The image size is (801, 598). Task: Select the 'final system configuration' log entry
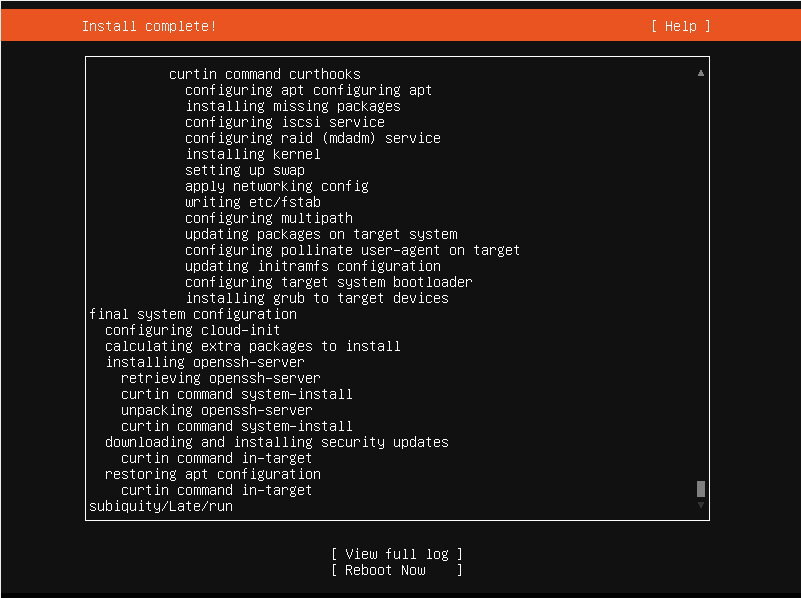[193, 314]
